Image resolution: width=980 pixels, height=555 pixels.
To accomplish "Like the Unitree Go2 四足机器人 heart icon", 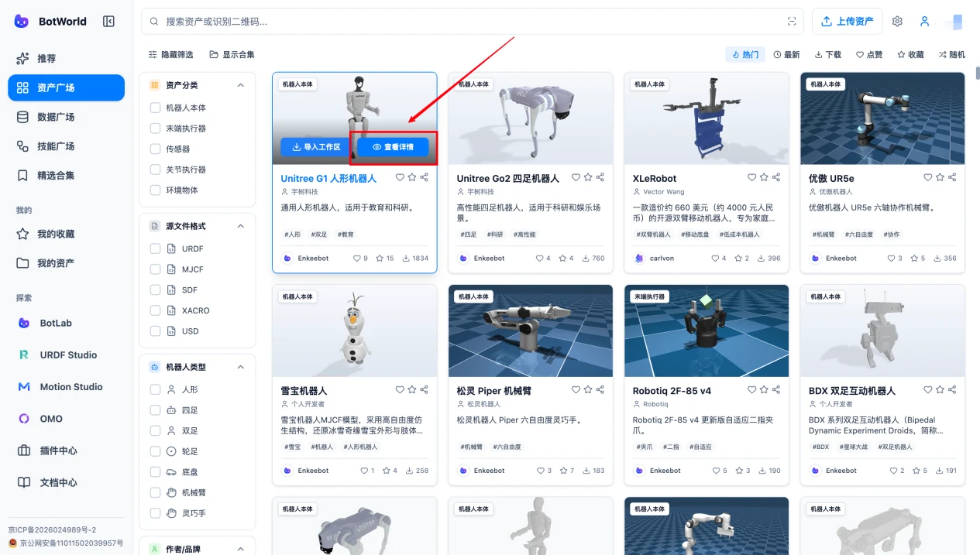I will pyautogui.click(x=576, y=178).
